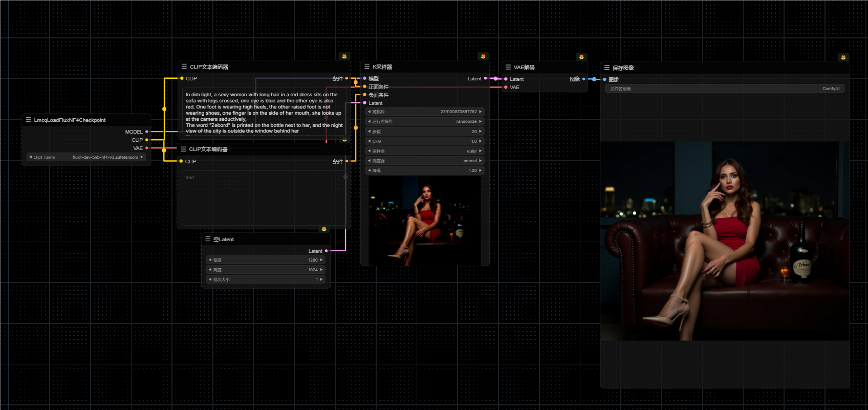Click the 图像 input socket on 保存图像

604,79
